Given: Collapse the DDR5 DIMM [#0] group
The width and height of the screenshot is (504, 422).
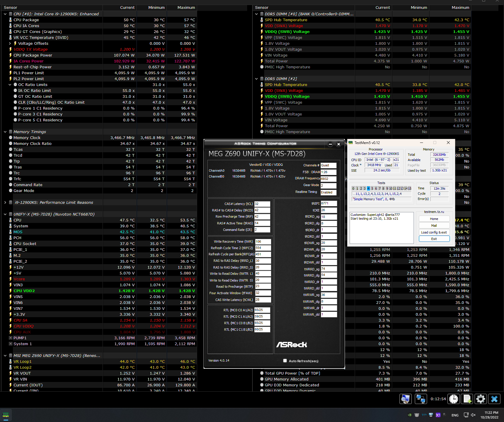Looking at the screenshot, I should coord(256,14).
